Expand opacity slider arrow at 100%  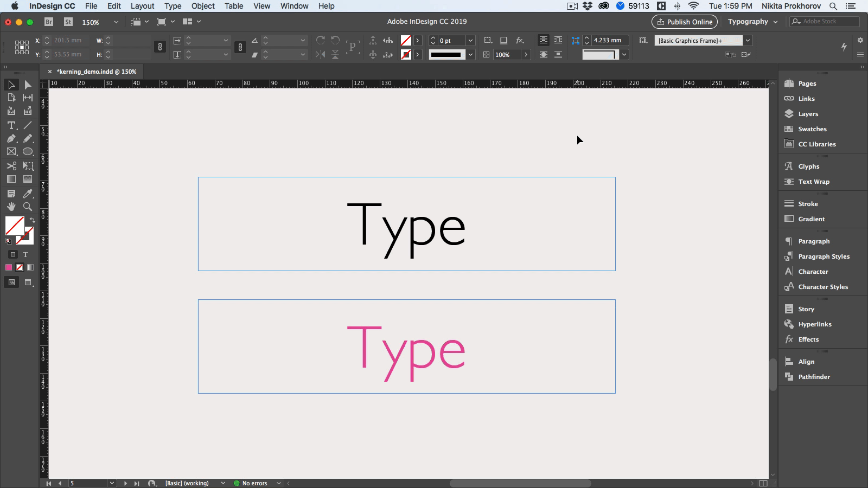526,55
